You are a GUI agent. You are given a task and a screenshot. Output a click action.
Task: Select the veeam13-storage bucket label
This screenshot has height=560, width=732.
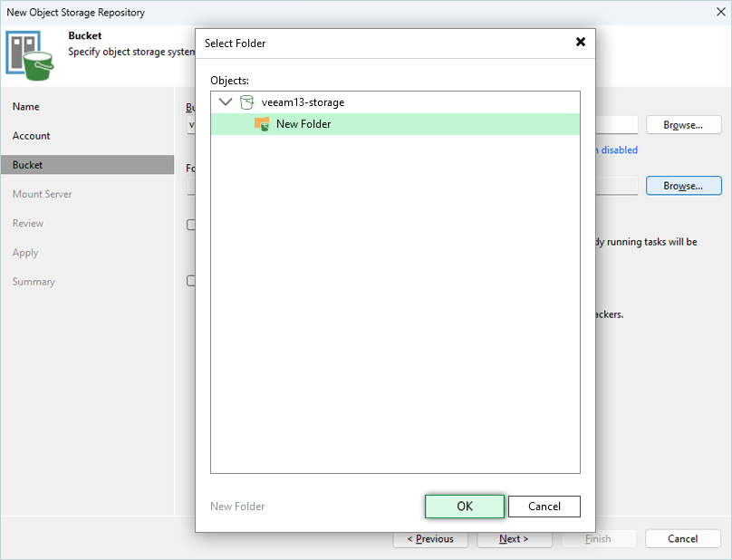point(303,102)
